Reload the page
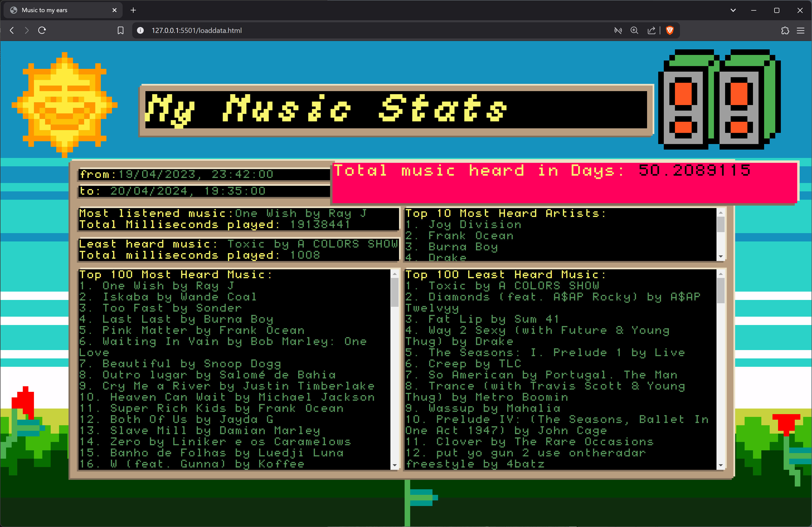812x527 pixels. click(x=42, y=30)
